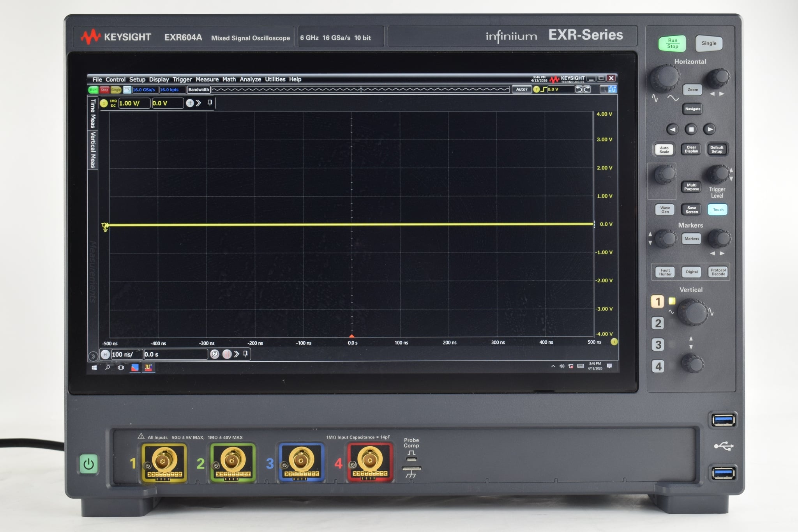Toggle the zoom Z icon in horizontal bar
Viewport: 798px width, 532px height.
coord(215,354)
